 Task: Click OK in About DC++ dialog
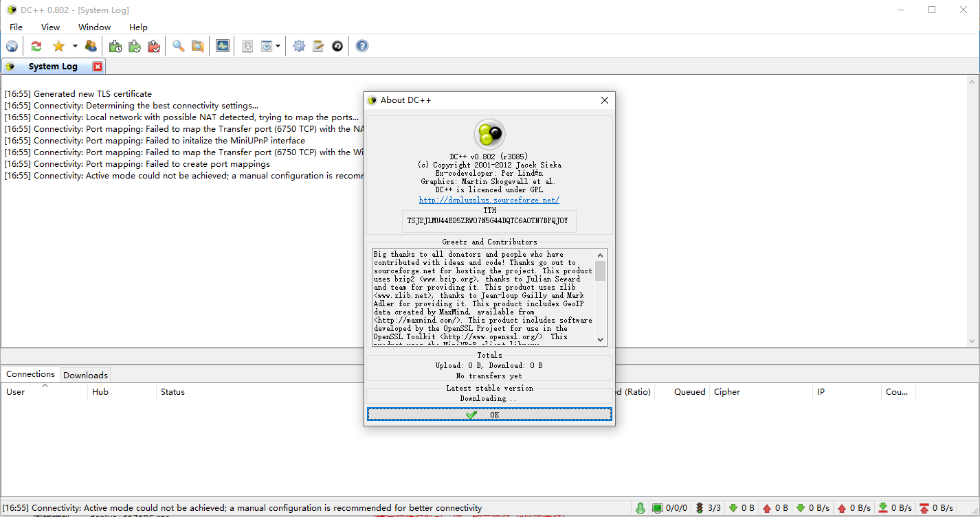pos(489,415)
